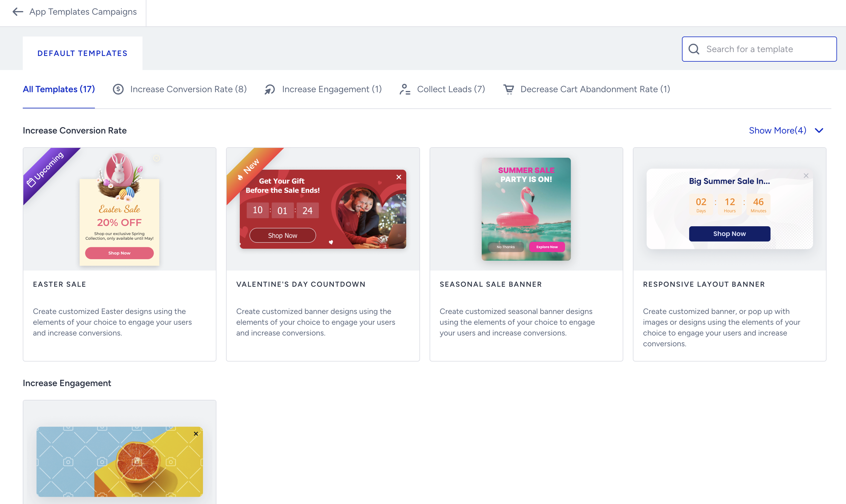Select the All Templates (17) tab
Image resolution: width=846 pixels, height=504 pixels.
(59, 89)
